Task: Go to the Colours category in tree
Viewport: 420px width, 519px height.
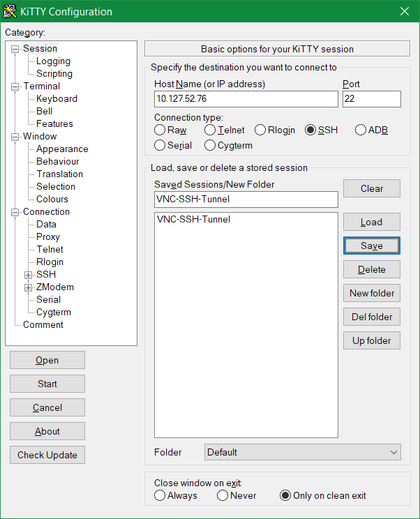Action: (52, 200)
